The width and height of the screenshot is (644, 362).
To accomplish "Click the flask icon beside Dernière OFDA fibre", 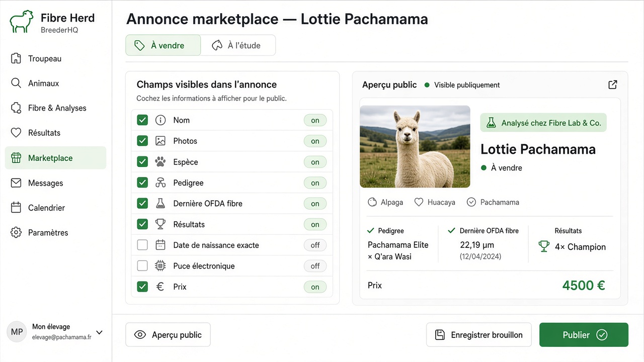I will tap(160, 204).
